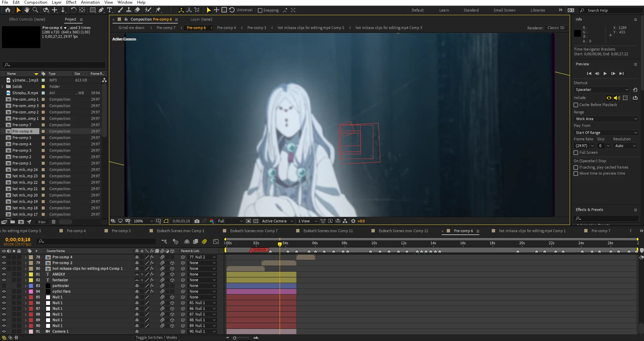Switch to Esdeath Scenes.mov Comp 7 timeline tab
This screenshot has height=341, width=644.
point(254,231)
